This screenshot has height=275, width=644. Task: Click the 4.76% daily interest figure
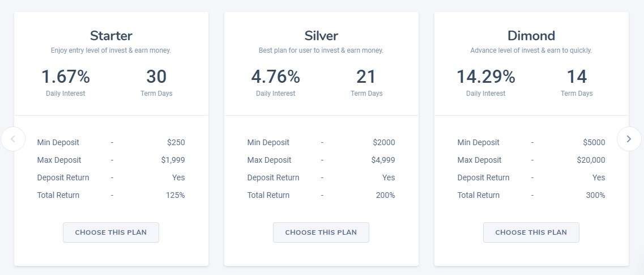(276, 77)
